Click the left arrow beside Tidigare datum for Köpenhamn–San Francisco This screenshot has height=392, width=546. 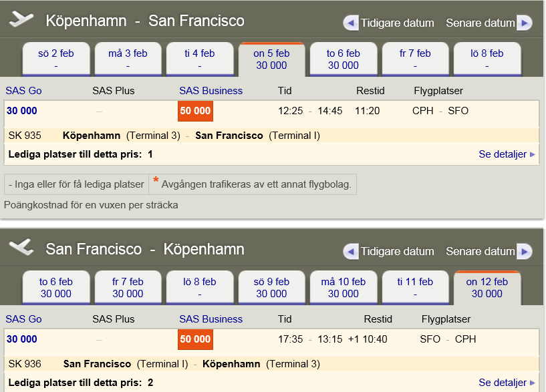tap(351, 23)
